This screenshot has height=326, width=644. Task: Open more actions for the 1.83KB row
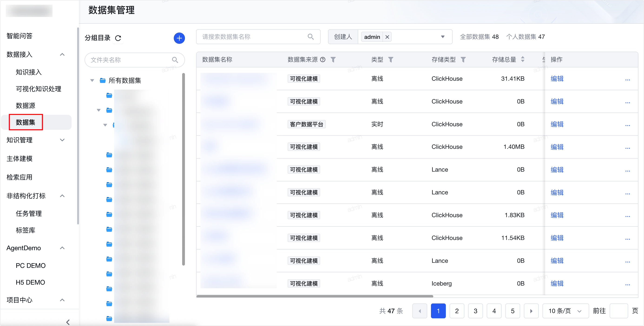tap(627, 216)
